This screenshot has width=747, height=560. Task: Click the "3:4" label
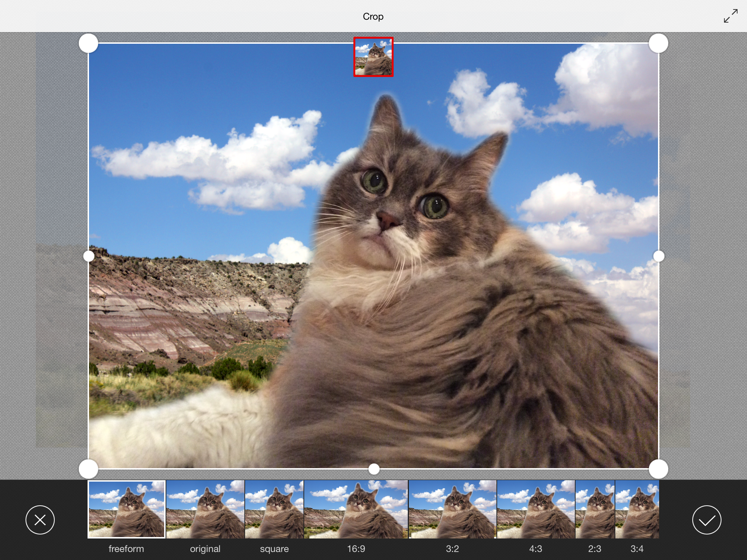637,549
